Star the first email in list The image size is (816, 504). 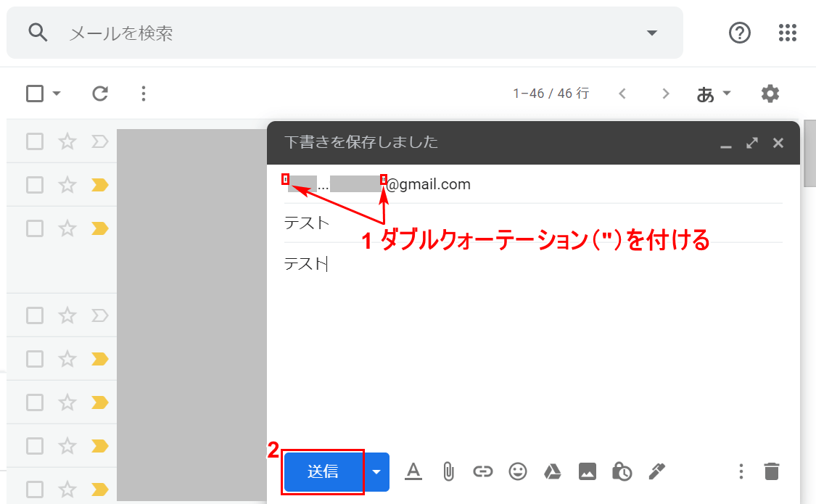67,141
